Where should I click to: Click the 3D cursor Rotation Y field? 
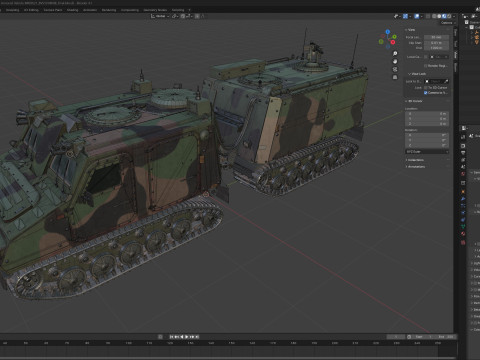click(427, 140)
